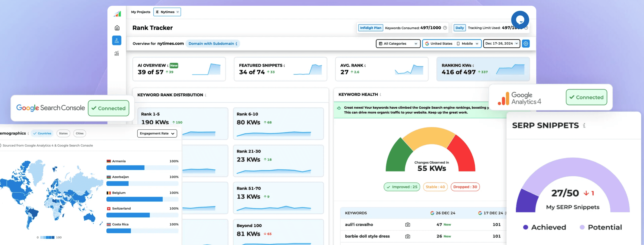Click Belgium engagement bar
Image resolution: width=644 pixels, height=245 pixels.
pyautogui.click(x=142, y=199)
